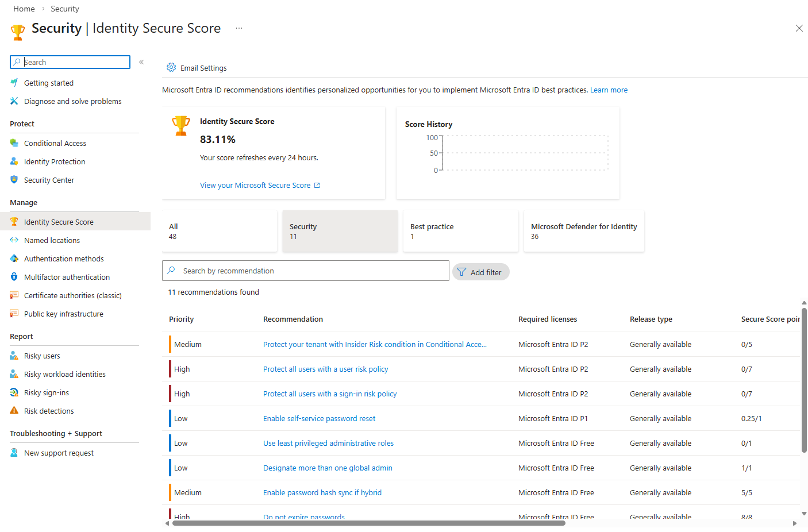
Task: Focus the sidebar Search field
Action: 70,62
